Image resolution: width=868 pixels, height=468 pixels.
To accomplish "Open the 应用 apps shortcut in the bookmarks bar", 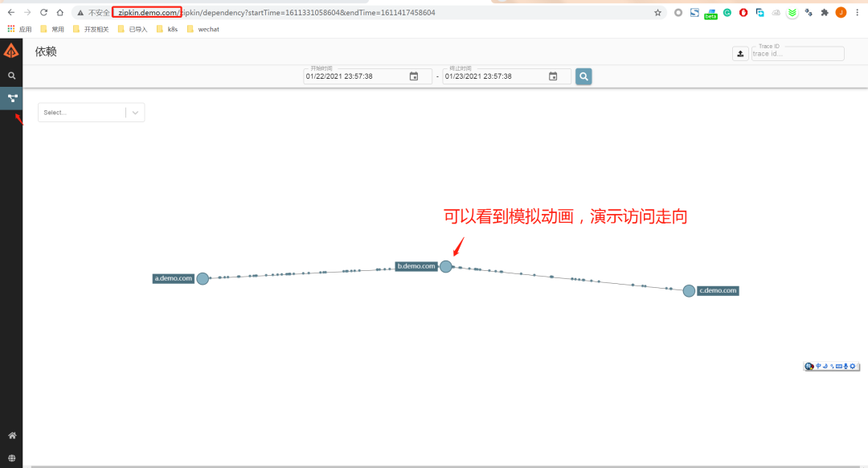I will point(23,29).
